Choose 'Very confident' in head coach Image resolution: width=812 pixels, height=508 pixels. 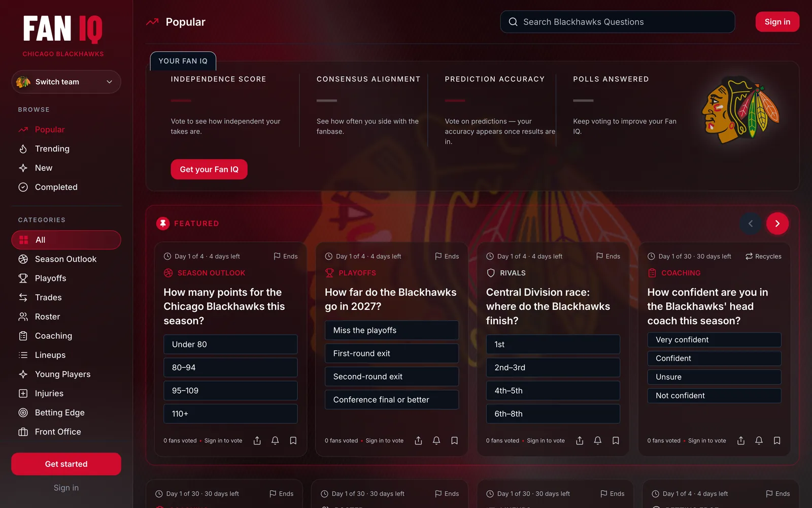(x=714, y=340)
